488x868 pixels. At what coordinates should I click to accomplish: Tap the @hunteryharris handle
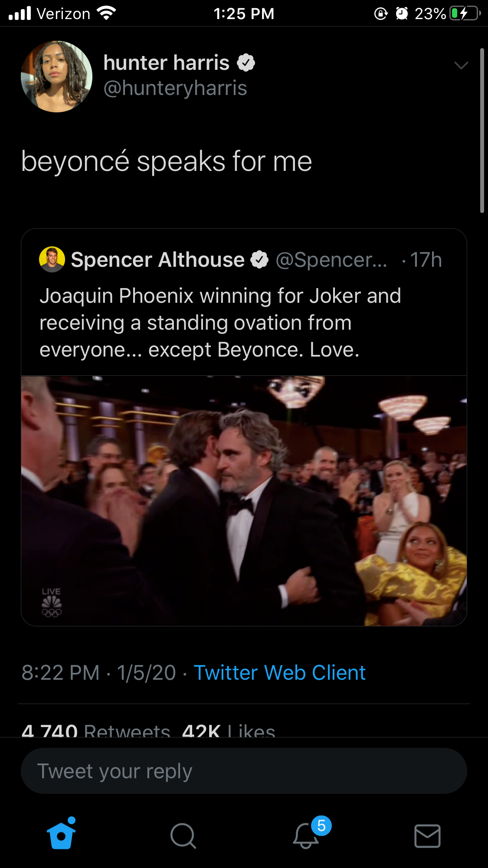(x=175, y=88)
